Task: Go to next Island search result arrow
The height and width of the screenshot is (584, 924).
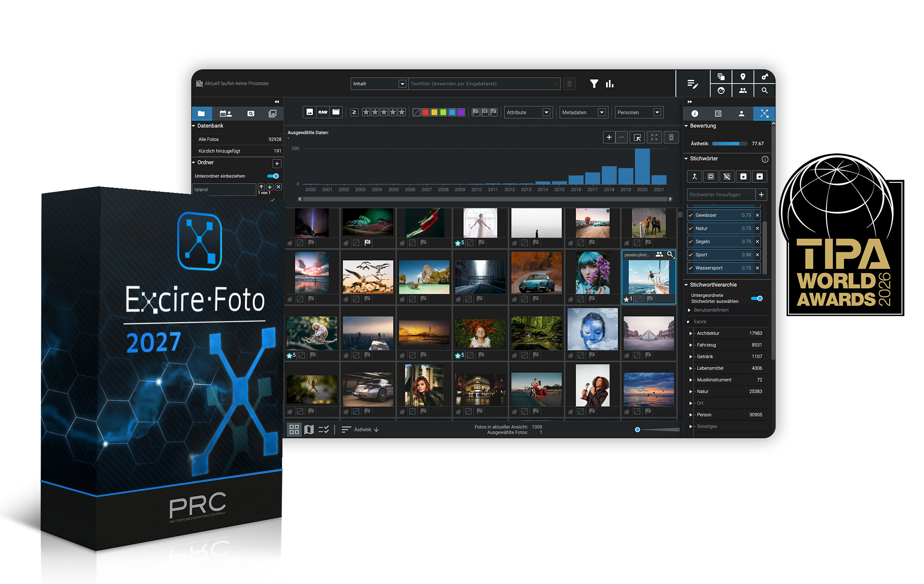Action: (270, 187)
